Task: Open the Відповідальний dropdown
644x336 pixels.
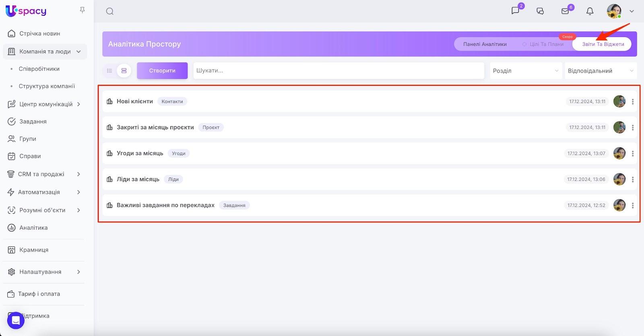Action: coord(601,71)
